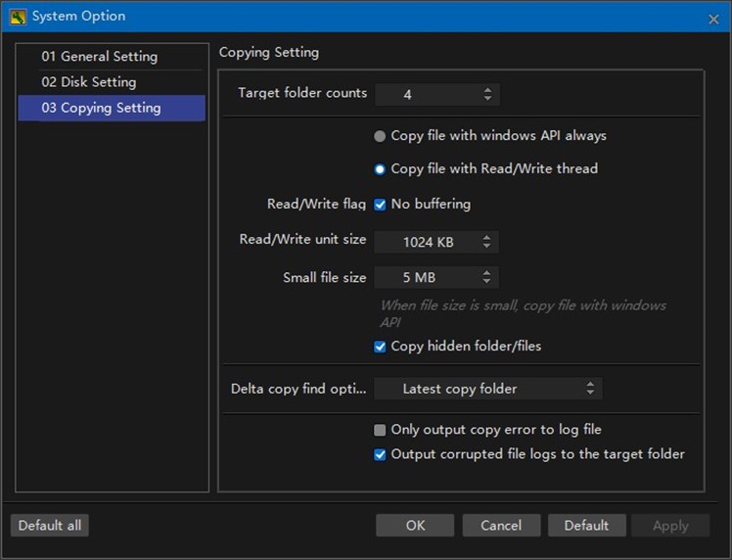The height and width of the screenshot is (560, 732).
Task: Click the Default all button
Action: 50,526
